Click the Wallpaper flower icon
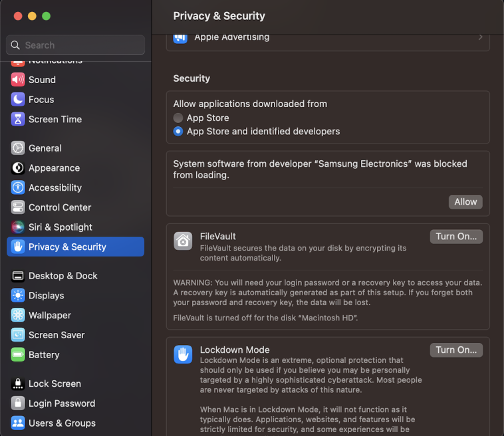This screenshot has width=504, height=436. (18, 315)
